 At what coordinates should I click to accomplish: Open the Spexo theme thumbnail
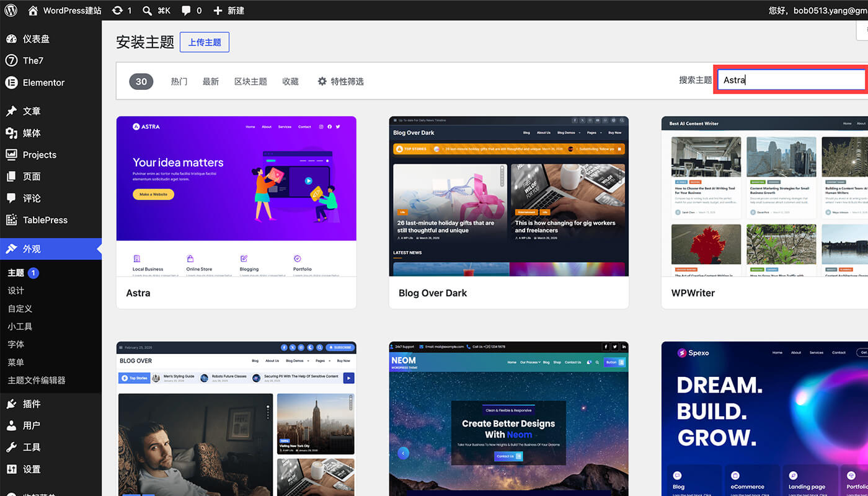click(764, 418)
